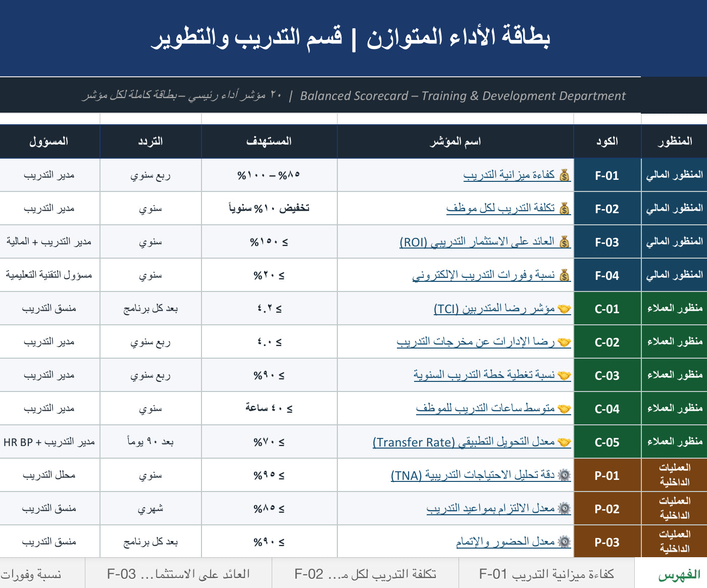Click the handshake icon in row C-02
Image resolution: width=707 pixels, height=588 pixels.
(564, 342)
